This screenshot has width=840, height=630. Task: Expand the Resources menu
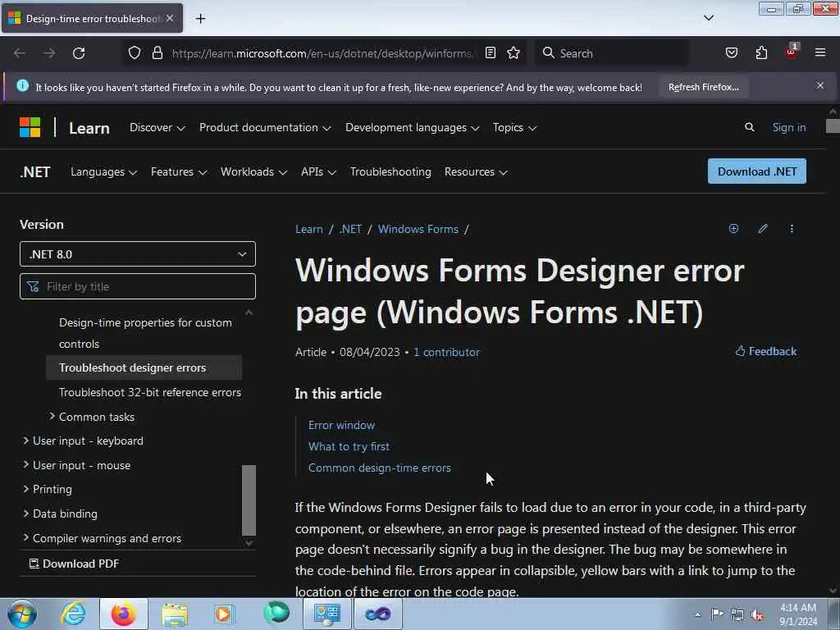475,172
